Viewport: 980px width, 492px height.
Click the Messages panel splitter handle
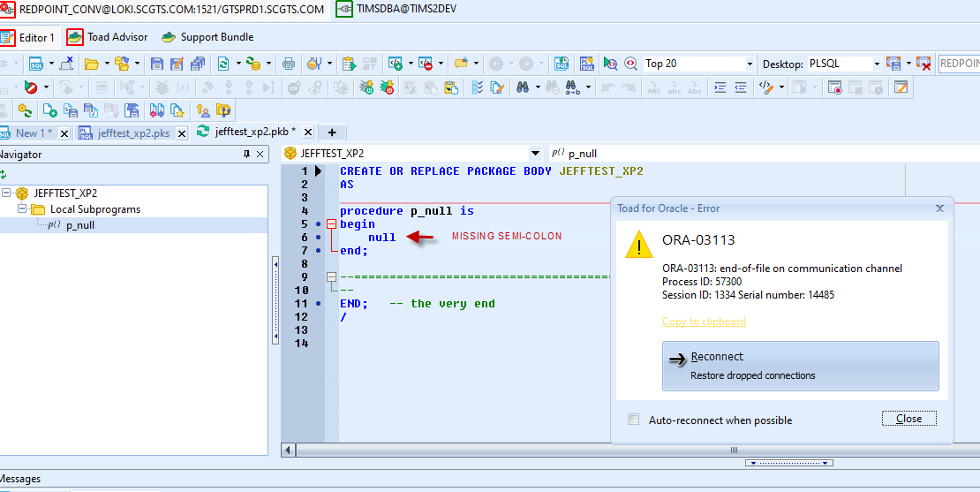[x=789, y=463]
